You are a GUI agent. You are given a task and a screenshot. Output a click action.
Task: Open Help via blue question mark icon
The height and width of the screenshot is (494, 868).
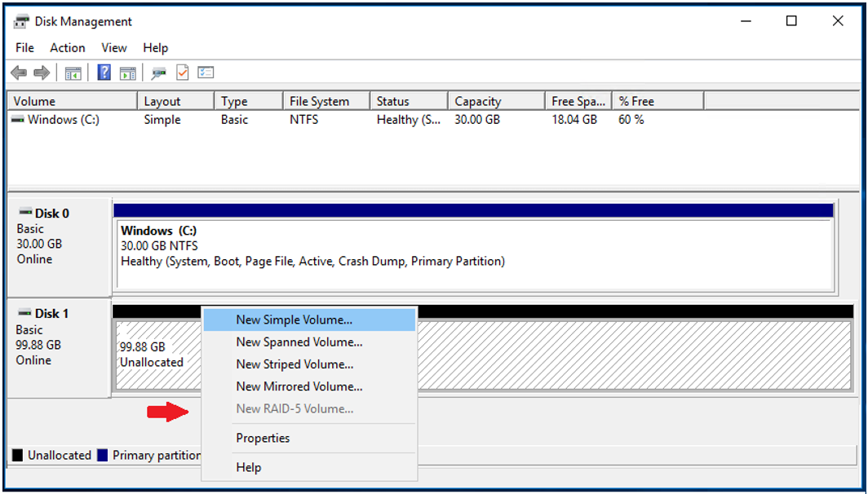[x=104, y=73]
